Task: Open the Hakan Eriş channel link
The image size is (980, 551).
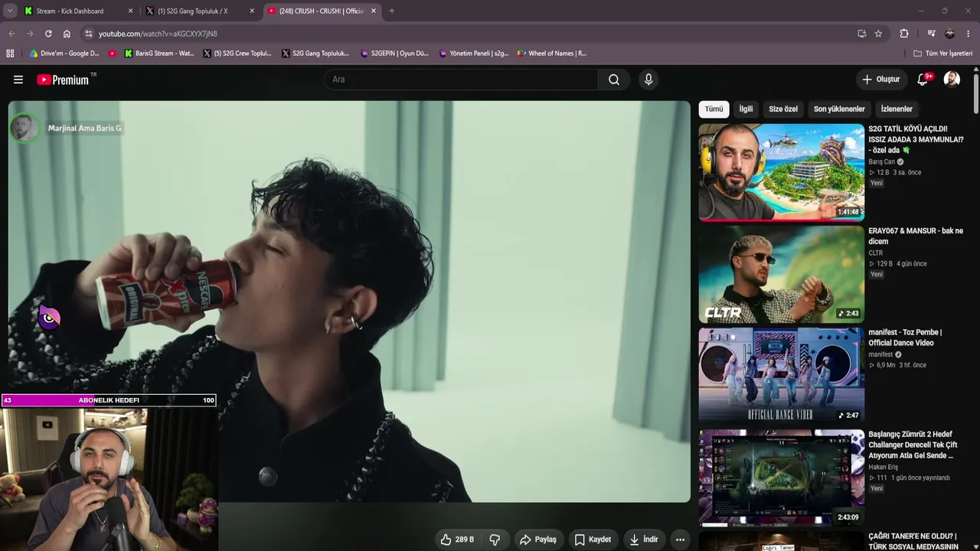Action: [x=884, y=468]
